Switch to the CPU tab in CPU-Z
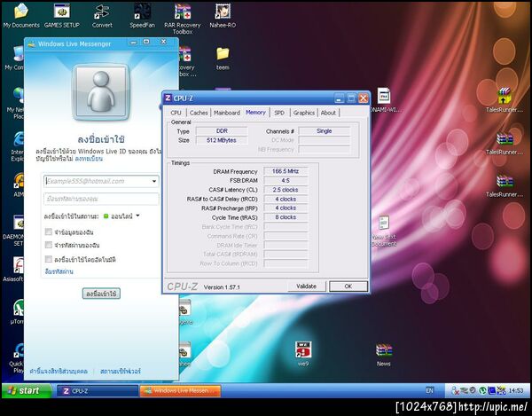 [176, 113]
